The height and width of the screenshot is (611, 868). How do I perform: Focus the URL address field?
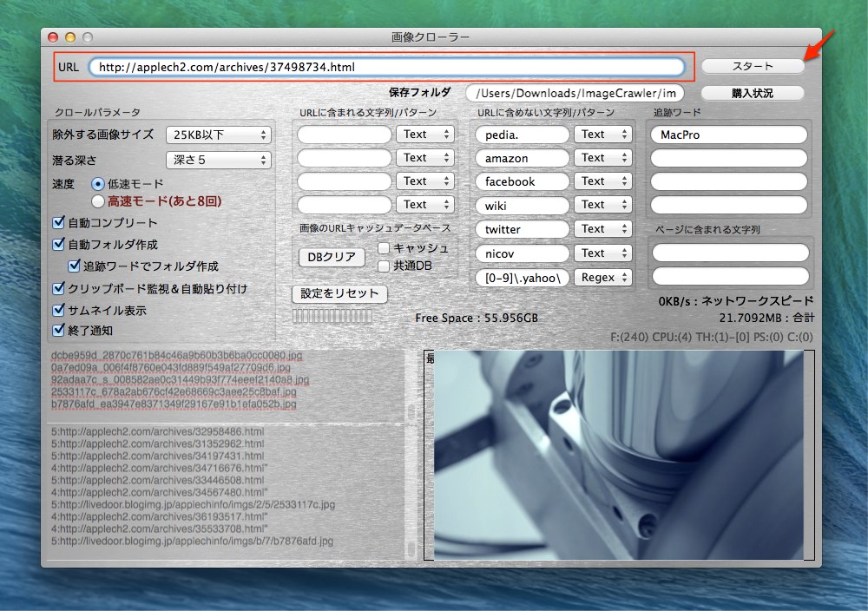(386, 67)
